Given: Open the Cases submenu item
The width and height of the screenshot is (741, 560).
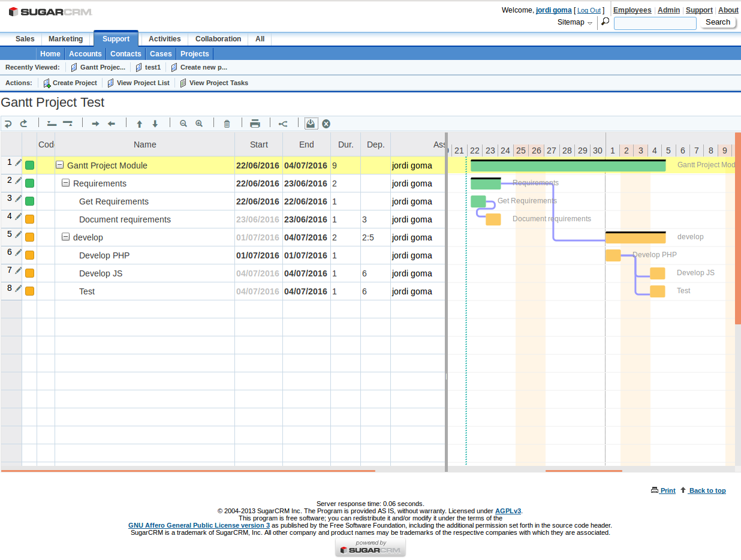Looking at the screenshot, I should 161,54.
